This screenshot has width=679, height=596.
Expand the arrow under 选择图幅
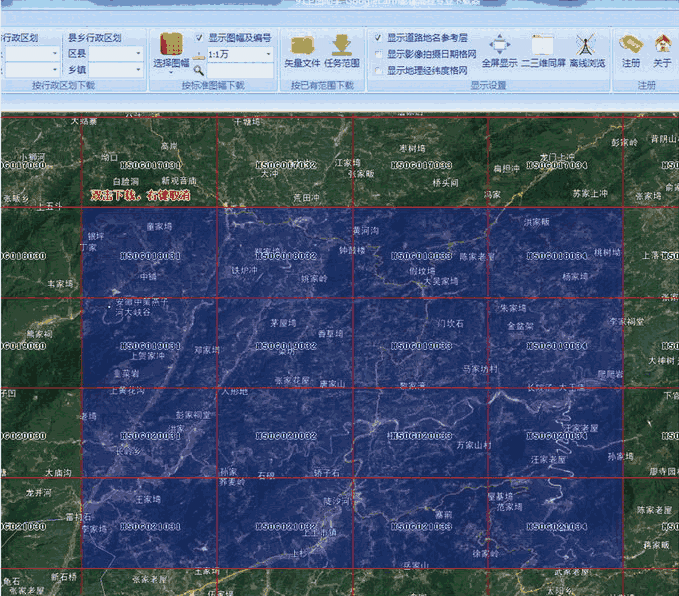pyautogui.click(x=171, y=73)
